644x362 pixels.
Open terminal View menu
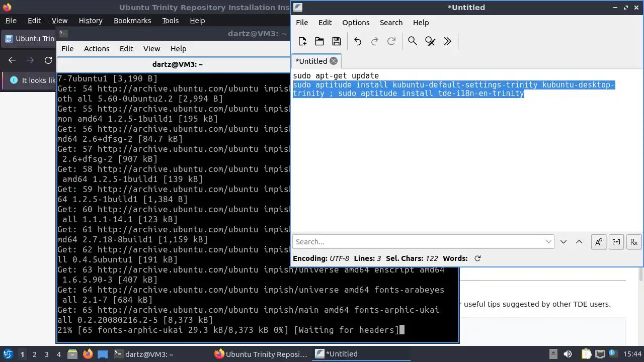pyautogui.click(x=151, y=49)
